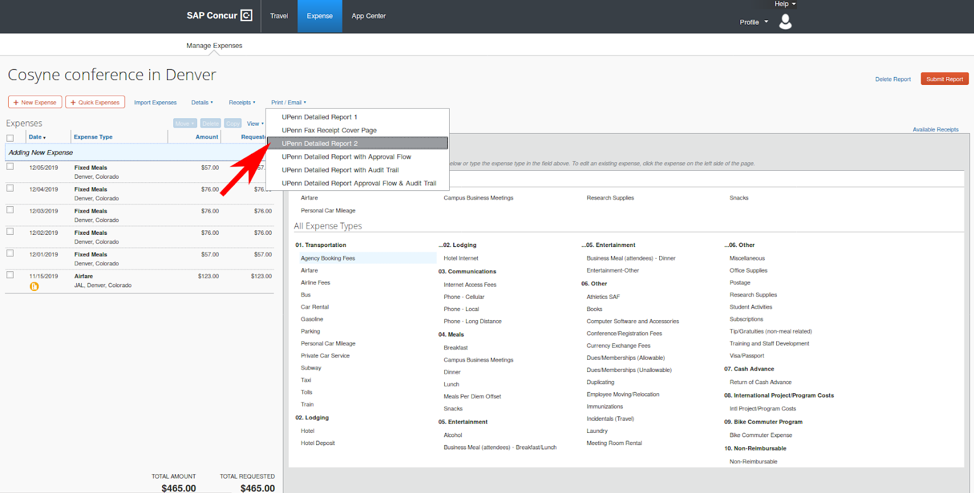Image resolution: width=974 pixels, height=493 pixels.
Task: Select Phone - Cellular expense type
Action: pyautogui.click(x=464, y=297)
